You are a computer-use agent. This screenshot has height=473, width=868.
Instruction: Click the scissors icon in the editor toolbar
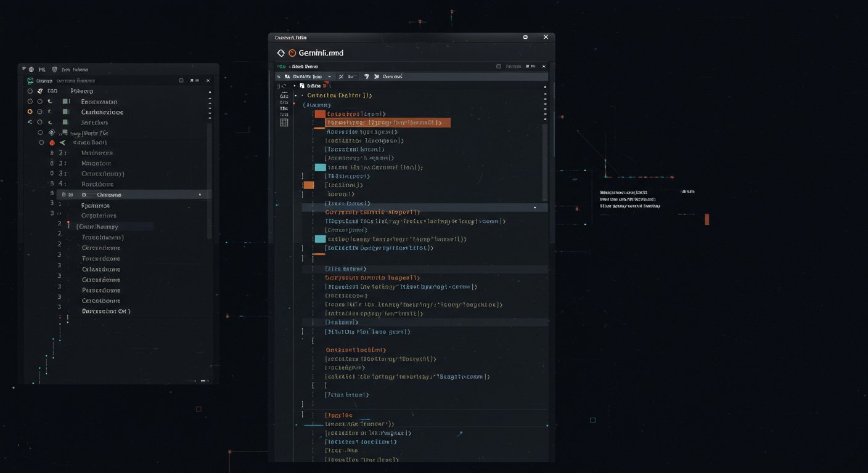[x=342, y=76]
